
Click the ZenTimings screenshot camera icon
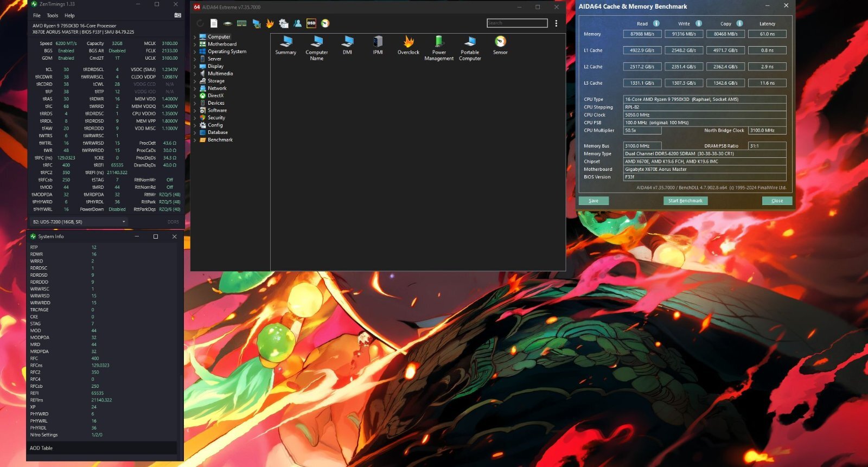click(177, 15)
